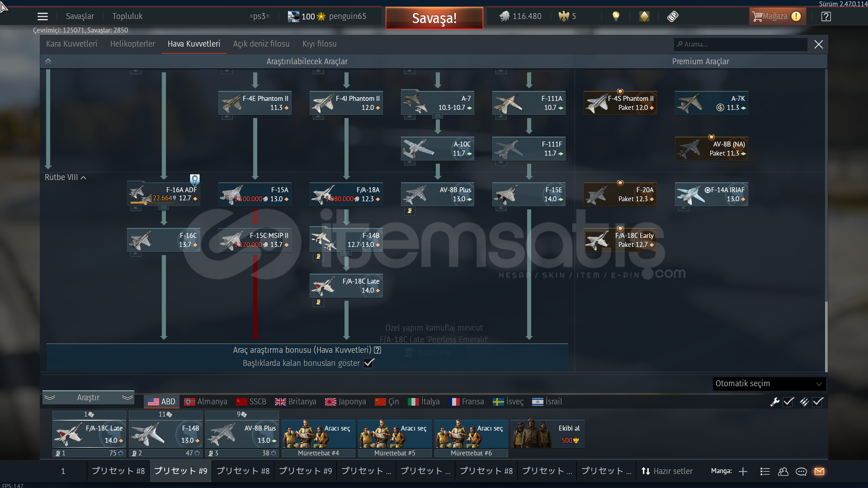Open the Otomatik seçim dropdown
This screenshot has width=868, height=488.
tap(769, 384)
